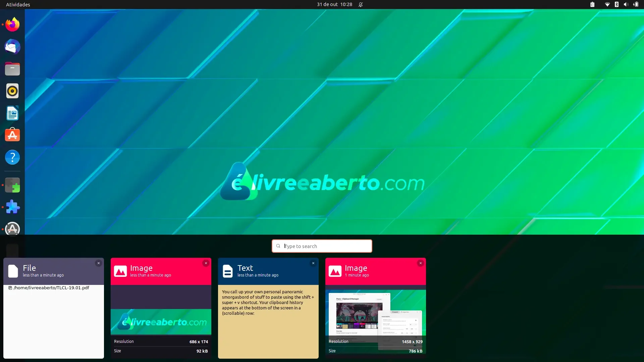Launch Thunderbird mail from the dock
Image resolution: width=644 pixels, height=362 pixels.
click(12, 47)
